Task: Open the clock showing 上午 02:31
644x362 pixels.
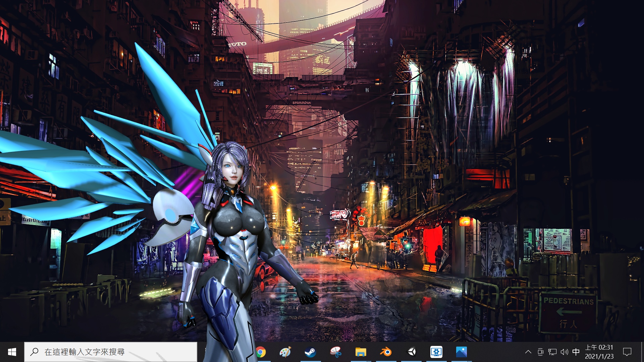Action: coord(599,352)
